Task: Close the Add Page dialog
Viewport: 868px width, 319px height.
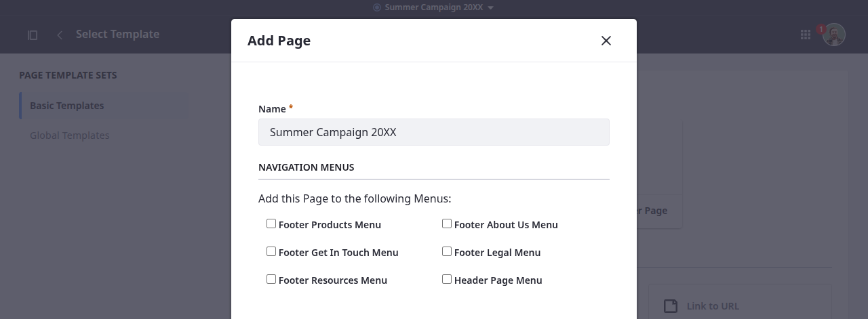Action: point(606,41)
